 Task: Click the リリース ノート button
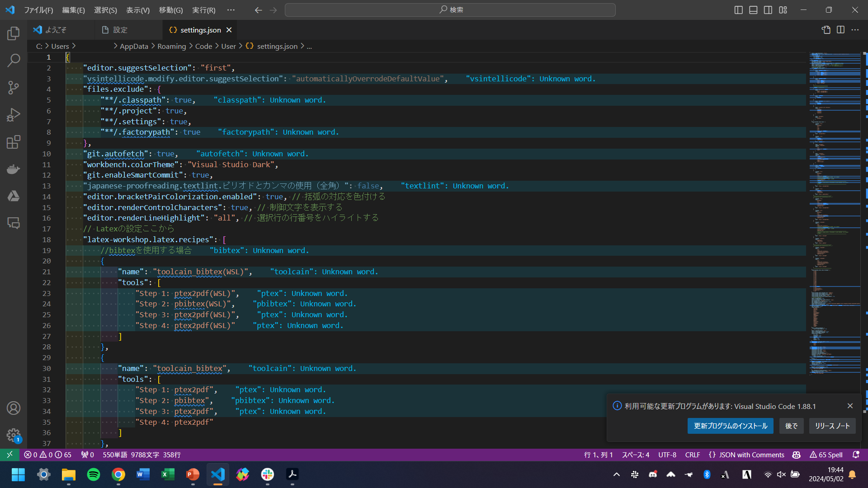[x=832, y=426]
